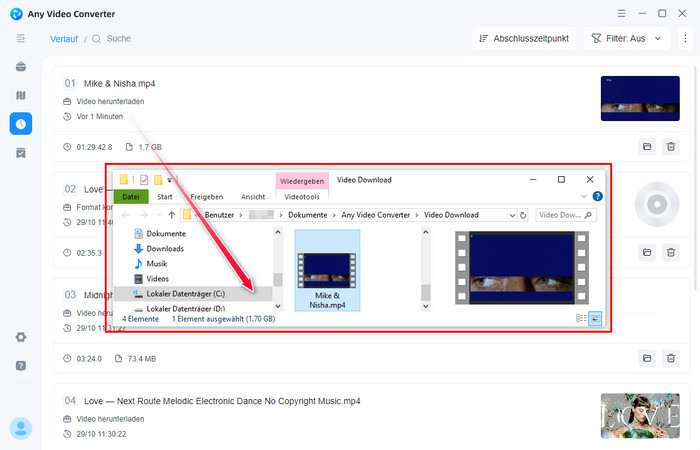Open the help question icon in sidebar
Viewport: 700px width, 450px height.
pos(21,366)
